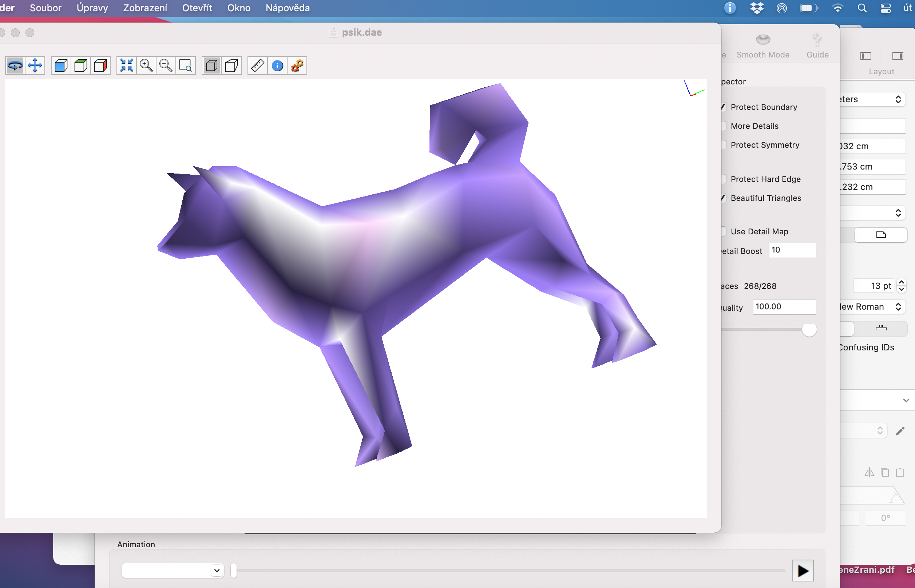Expand the chevron section in right panel
Screen dimensions: 915x588
point(906,400)
